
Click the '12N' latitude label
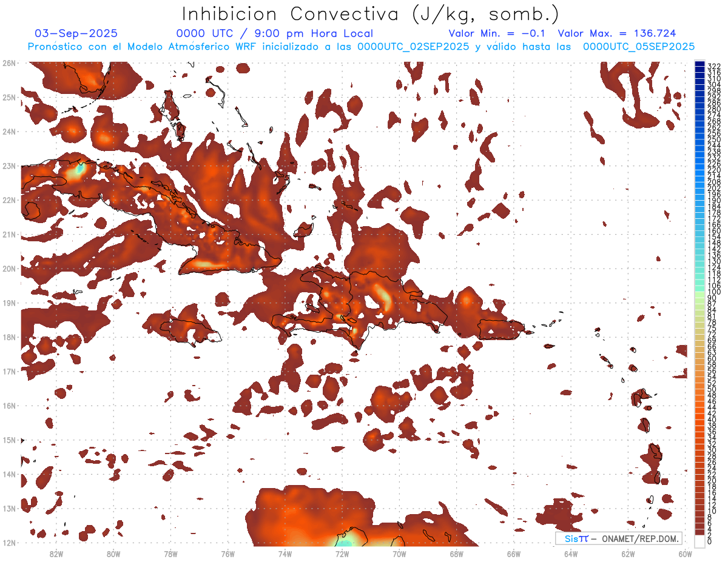click(x=9, y=543)
